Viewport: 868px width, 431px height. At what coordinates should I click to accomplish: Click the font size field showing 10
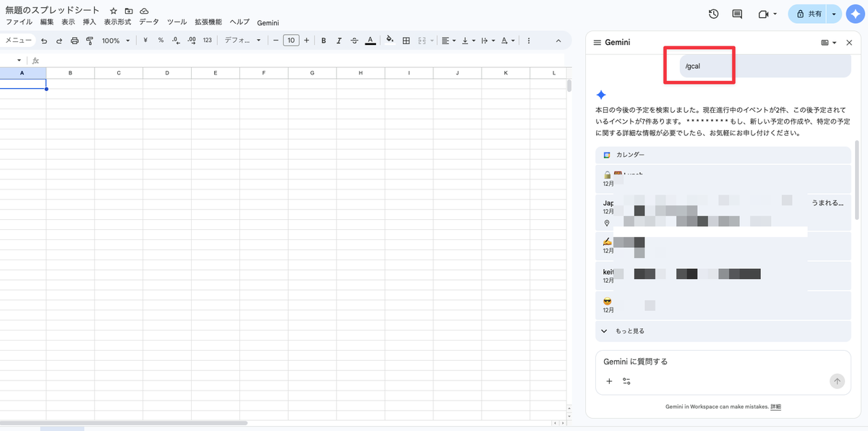pos(292,40)
